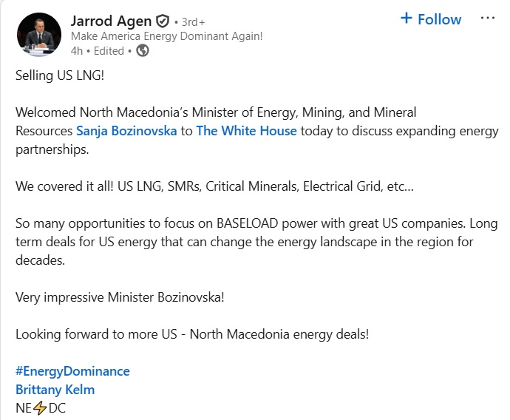510x420 pixels.
Task: Open Jarrod Agen's profile photo
Action: click(x=38, y=33)
